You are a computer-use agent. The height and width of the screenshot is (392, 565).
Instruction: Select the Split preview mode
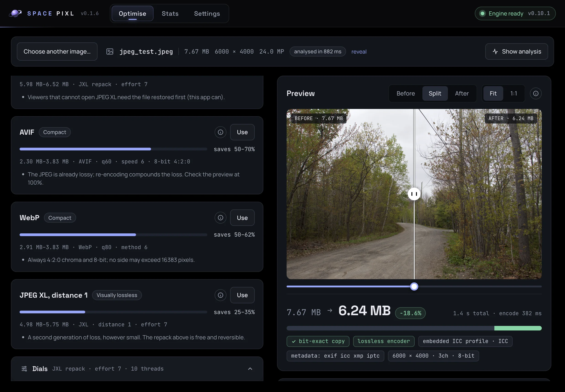click(435, 93)
